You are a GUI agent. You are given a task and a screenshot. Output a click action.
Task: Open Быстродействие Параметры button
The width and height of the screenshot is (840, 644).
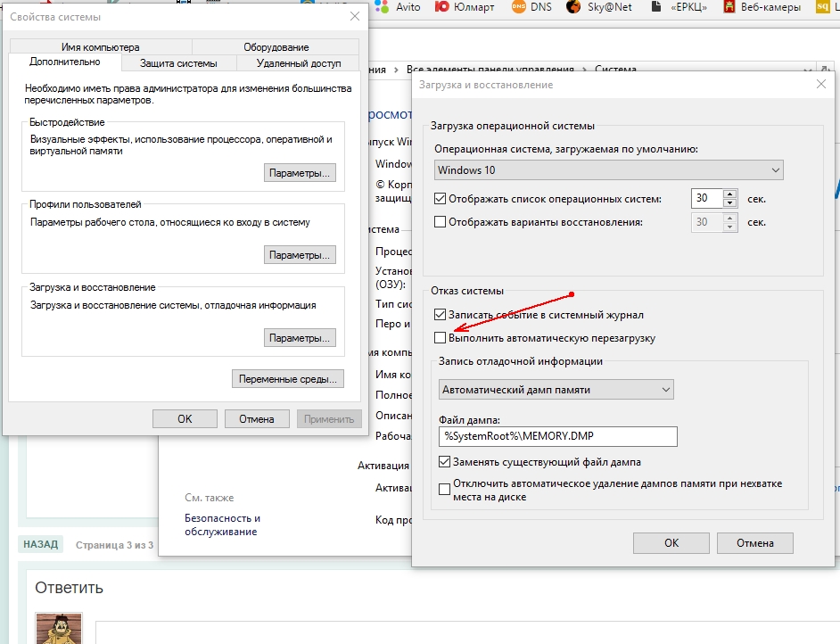[x=300, y=173]
